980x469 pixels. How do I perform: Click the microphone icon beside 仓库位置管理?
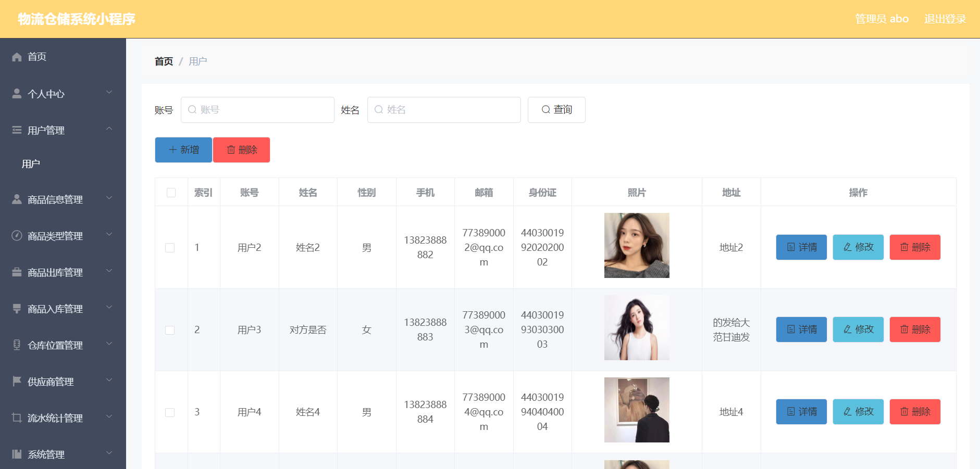click(x=17, y=345)
